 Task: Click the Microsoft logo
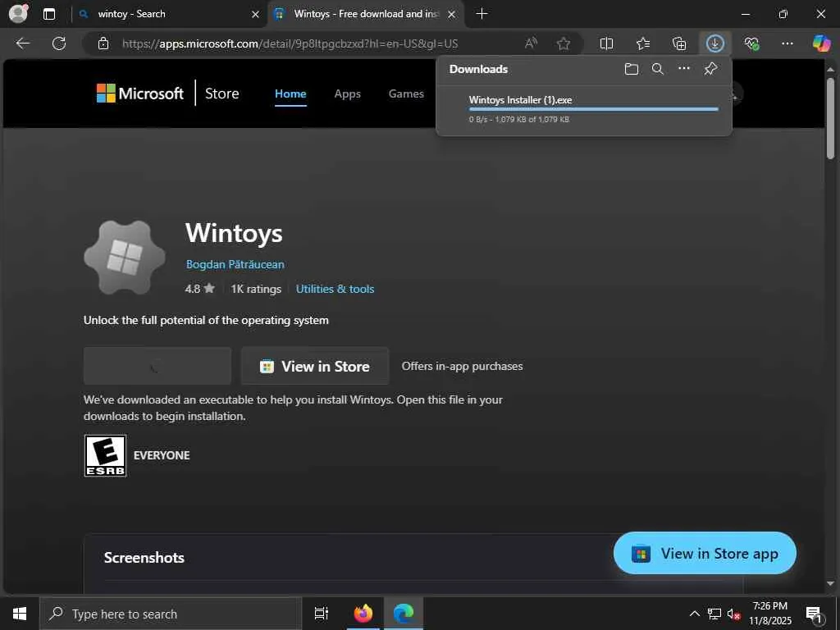(x=139, y=94)
